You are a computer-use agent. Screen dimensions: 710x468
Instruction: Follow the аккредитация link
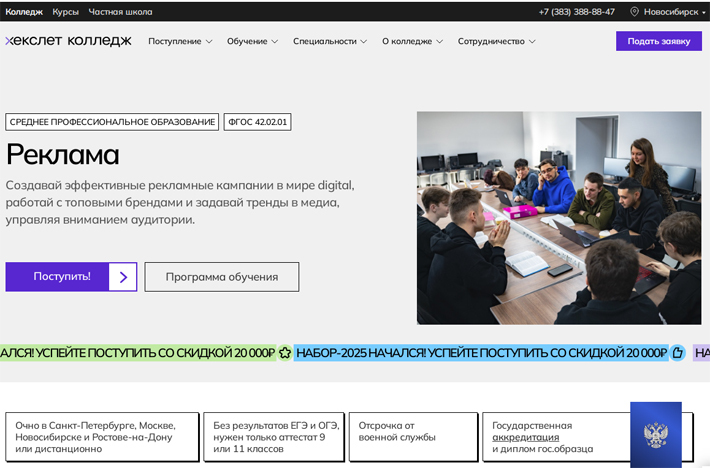point(525,437)
